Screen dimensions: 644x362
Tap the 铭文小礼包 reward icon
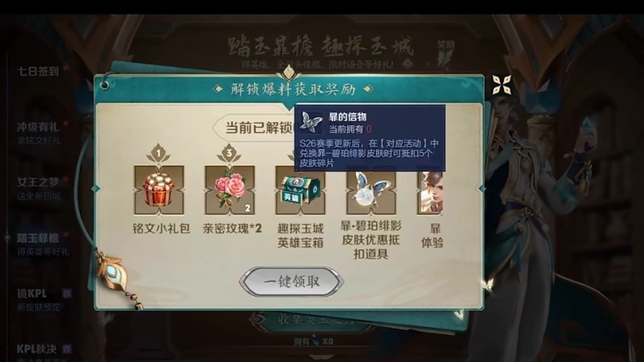click(x=159, y=190)
